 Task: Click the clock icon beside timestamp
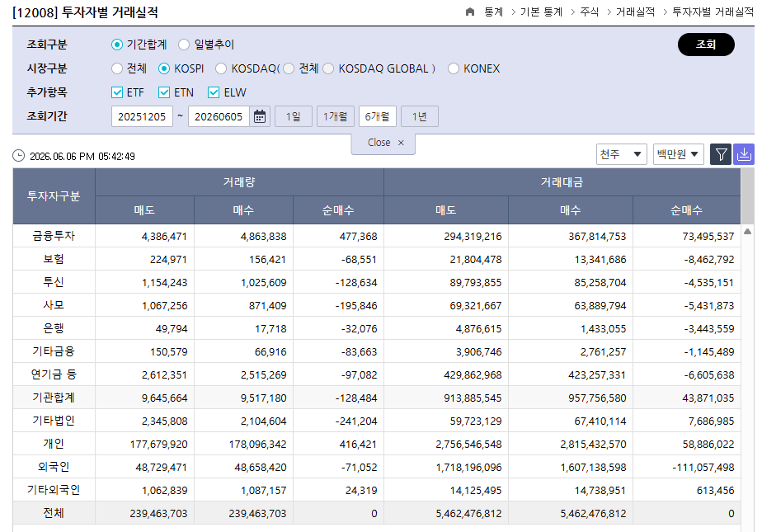18,156
